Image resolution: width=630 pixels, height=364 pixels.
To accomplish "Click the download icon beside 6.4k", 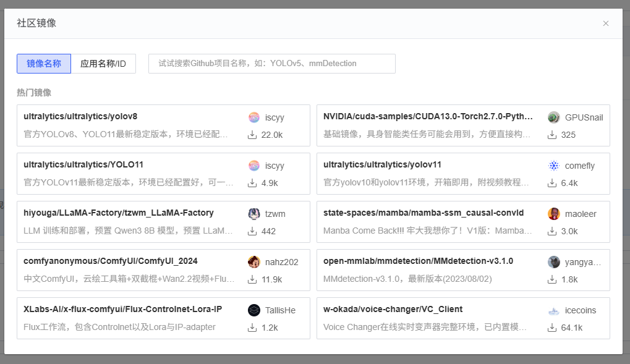I will tap(552, 183).
